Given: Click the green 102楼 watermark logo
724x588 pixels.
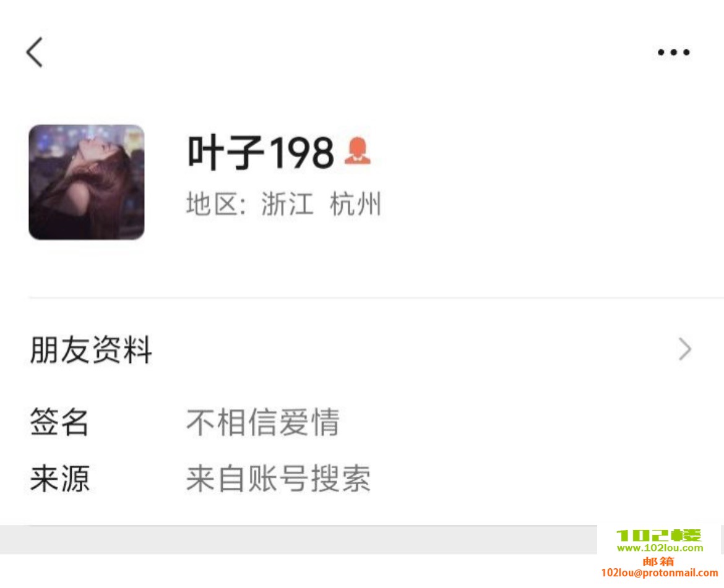Looking at the screenshot, I should click(659, 535).
